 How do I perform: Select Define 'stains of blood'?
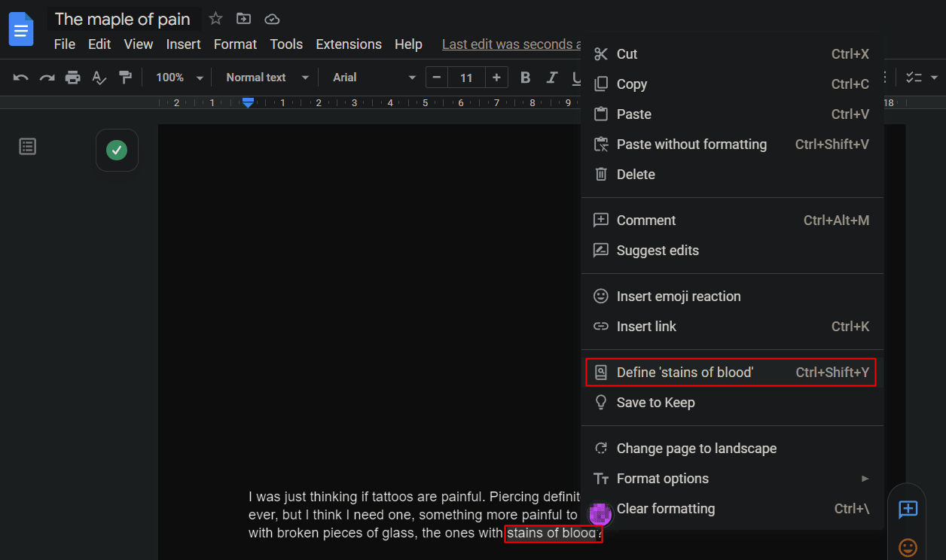732,373
